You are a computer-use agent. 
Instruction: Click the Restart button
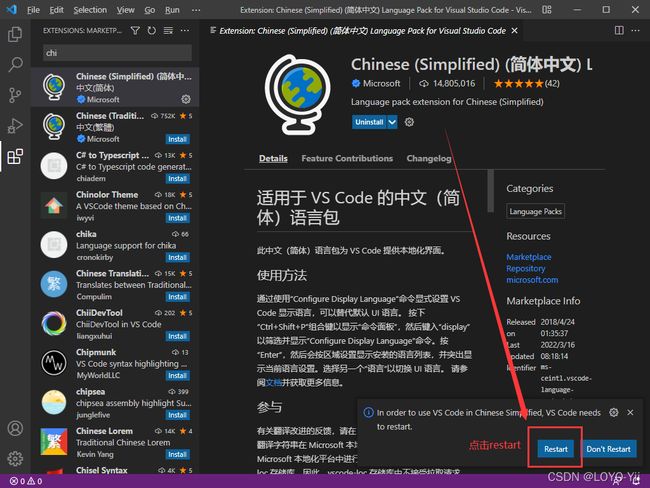[555, 449]
